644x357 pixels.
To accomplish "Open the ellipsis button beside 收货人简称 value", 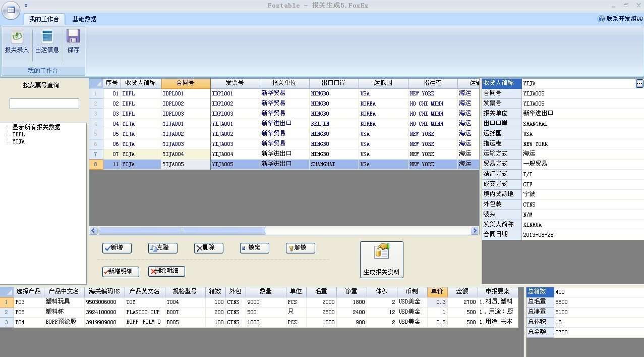I will coord(639,83).
